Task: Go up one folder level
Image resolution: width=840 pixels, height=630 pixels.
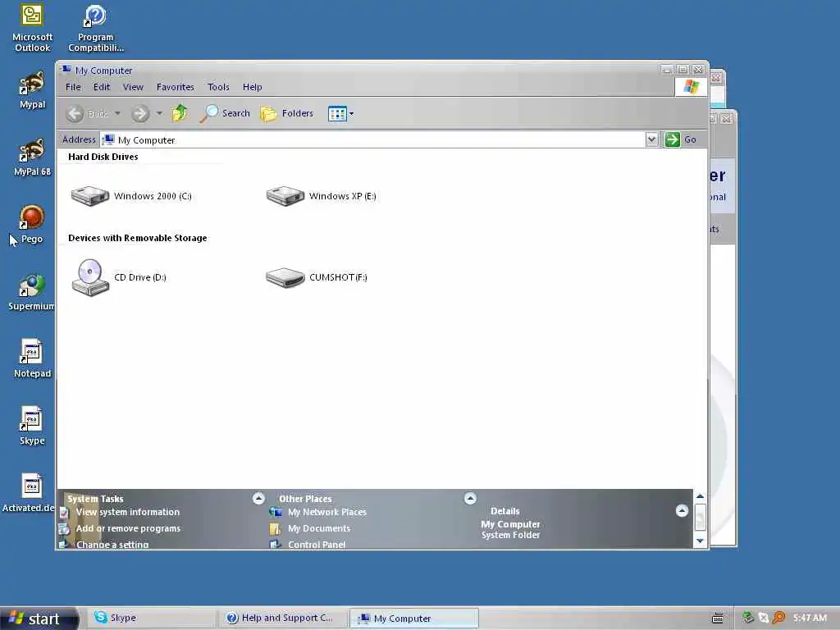Action: [180, 113]
